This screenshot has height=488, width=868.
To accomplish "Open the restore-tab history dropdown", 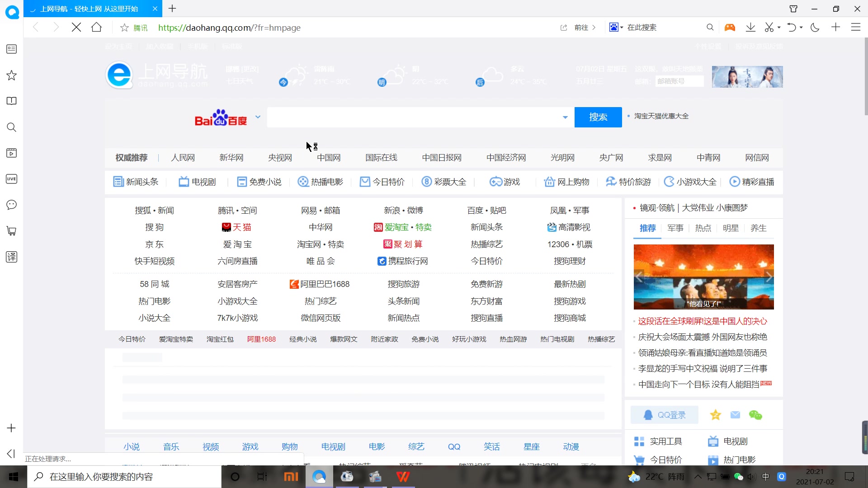I will coord(801,27).
